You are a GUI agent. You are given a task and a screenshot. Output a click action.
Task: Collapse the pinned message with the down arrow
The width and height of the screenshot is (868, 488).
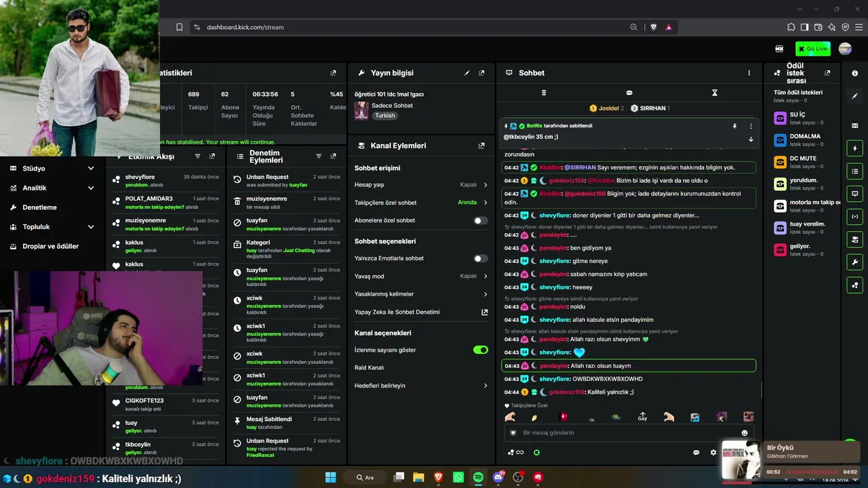point(751,139)
